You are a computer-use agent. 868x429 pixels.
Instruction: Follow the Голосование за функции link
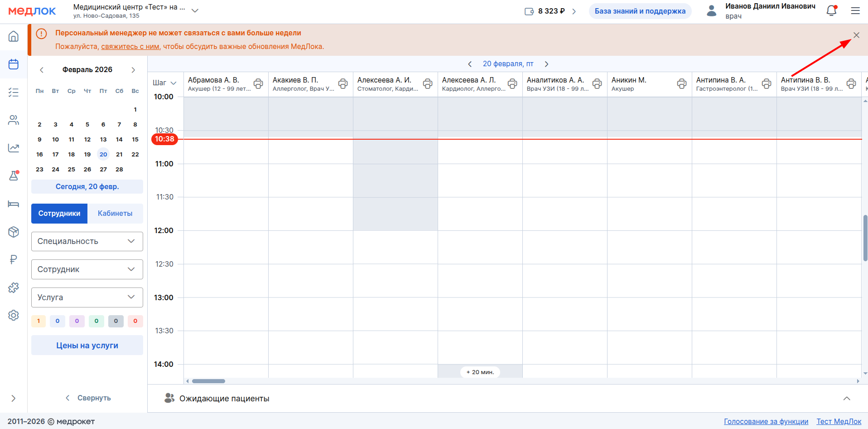coord(766,421)
